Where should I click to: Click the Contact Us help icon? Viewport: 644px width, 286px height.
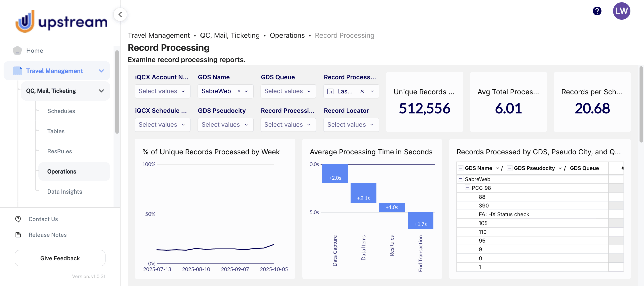pos(18,219)
